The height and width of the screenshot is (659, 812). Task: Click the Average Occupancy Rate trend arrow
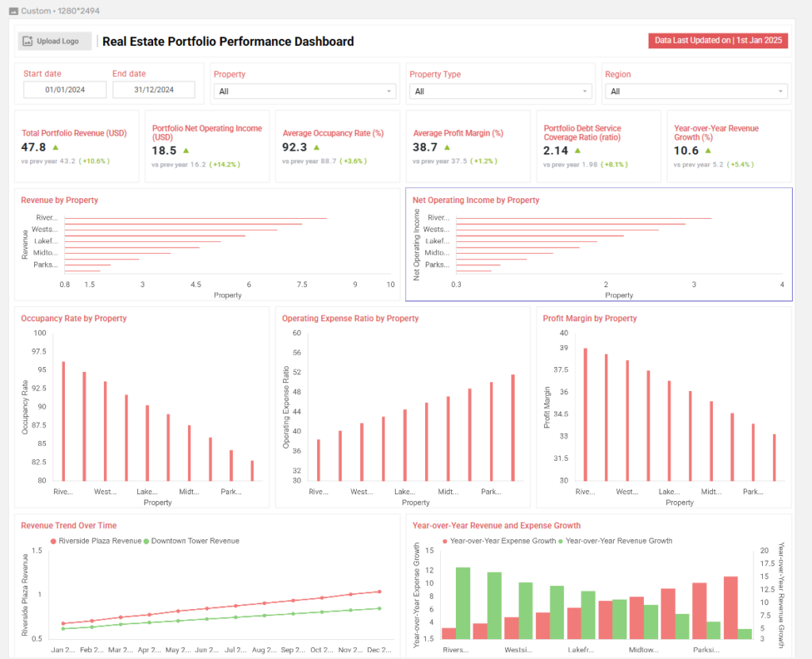tap(316, 148)
